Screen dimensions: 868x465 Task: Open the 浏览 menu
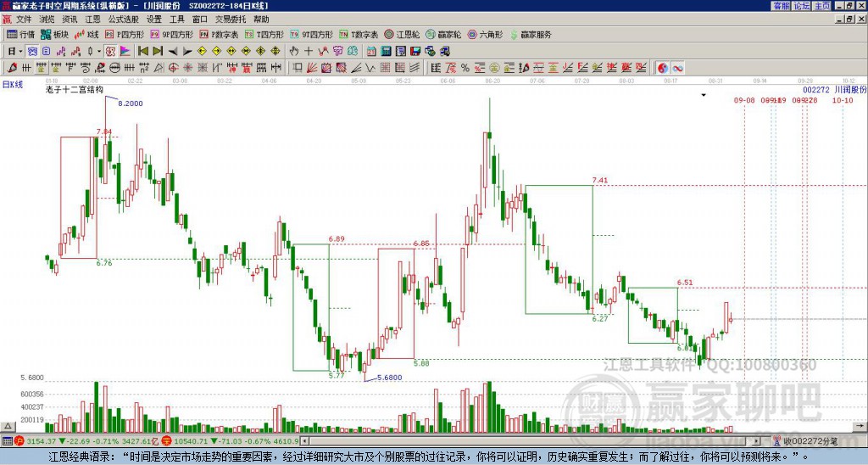(47, 20)
